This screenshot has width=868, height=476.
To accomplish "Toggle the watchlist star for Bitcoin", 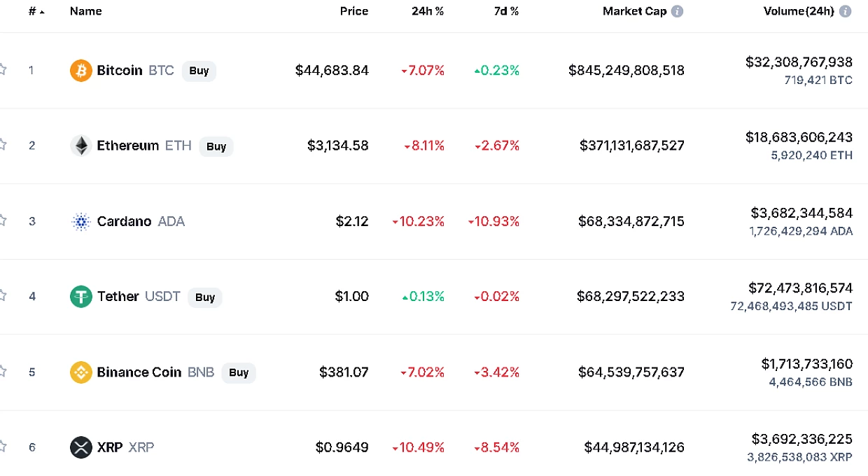I will click(2, 70).
